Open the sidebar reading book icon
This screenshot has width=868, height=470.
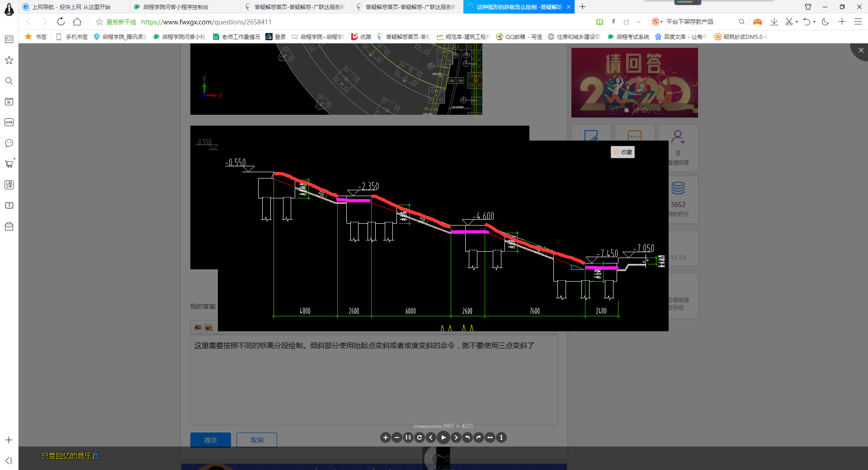click(9, 206)
